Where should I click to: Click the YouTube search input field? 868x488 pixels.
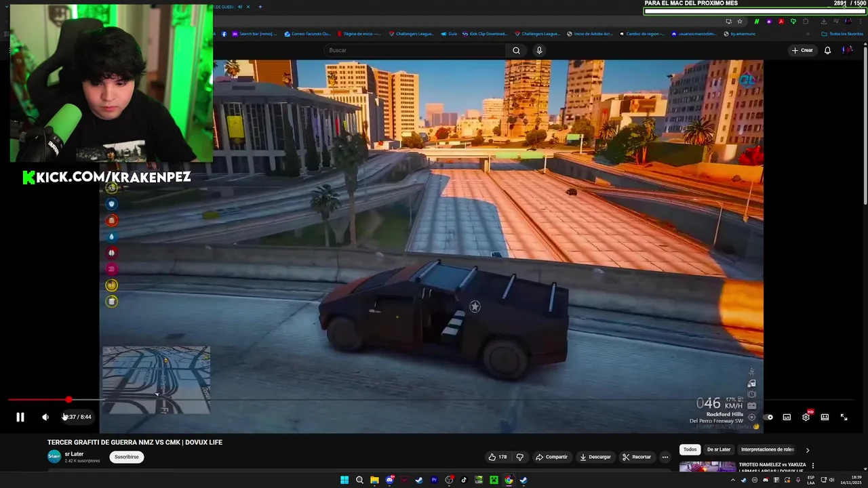[x=415, y=50]
